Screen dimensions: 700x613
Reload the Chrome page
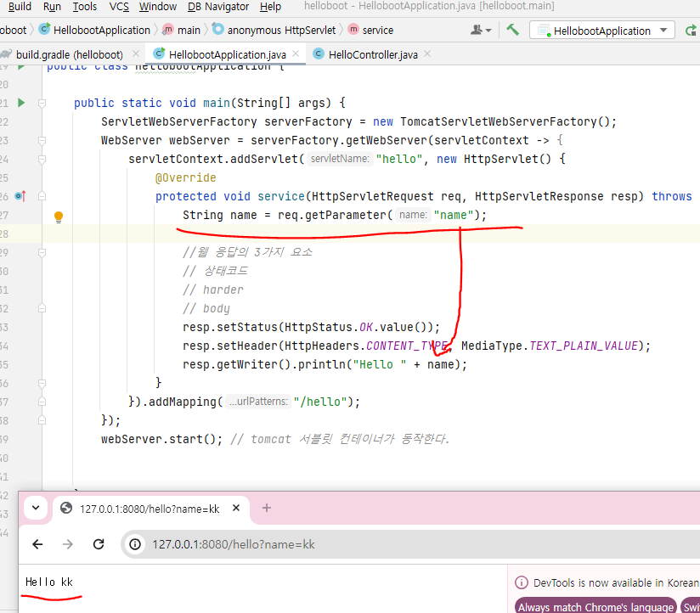pos(99,544)
